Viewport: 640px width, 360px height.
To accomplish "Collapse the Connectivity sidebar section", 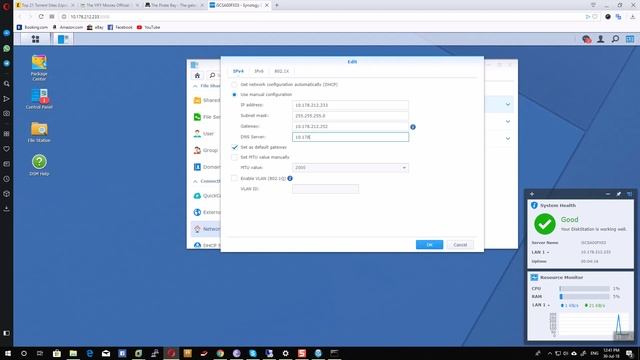I will 195,181.
